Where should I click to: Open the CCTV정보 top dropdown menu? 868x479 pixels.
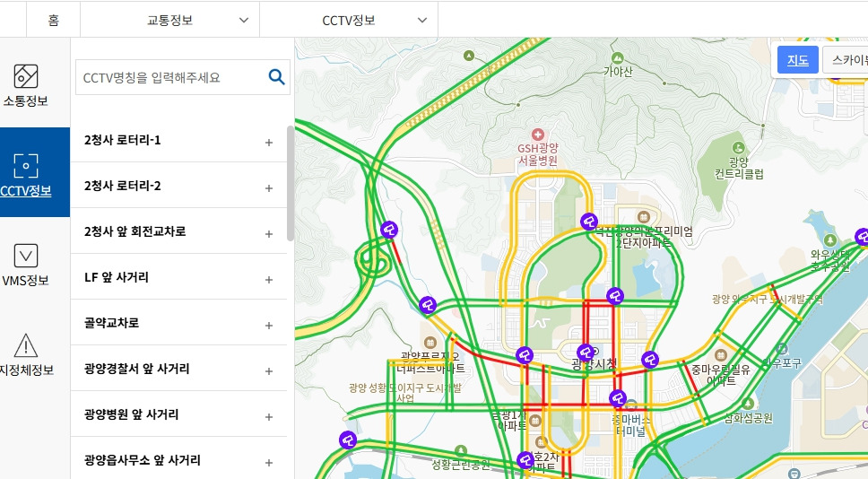(x=349, y=20)
